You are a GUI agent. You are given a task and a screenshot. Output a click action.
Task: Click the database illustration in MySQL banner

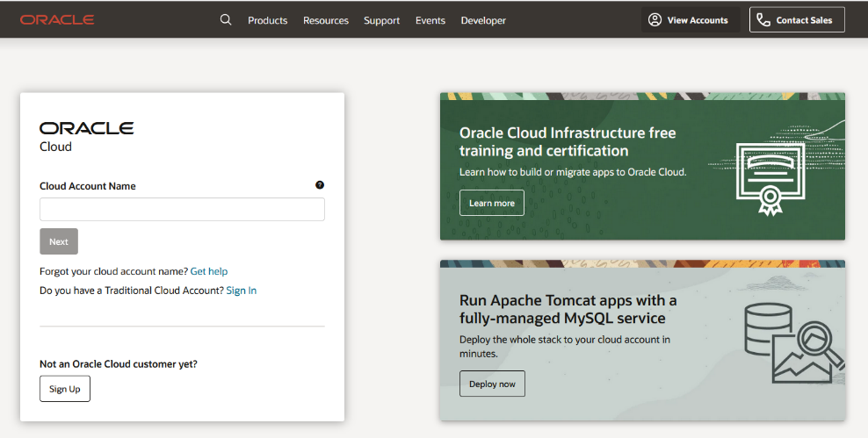coord(793,343)
